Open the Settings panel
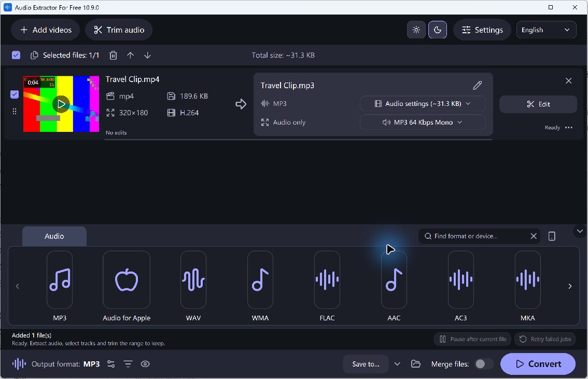588x379 pixels. pyautogui.click(x=482, y=30)
